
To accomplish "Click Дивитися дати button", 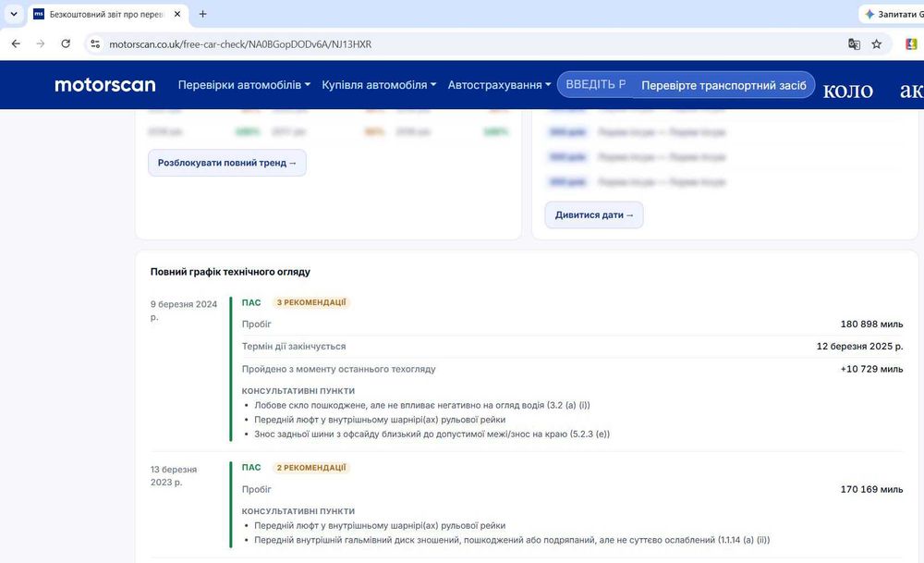I will click(594, 215).
